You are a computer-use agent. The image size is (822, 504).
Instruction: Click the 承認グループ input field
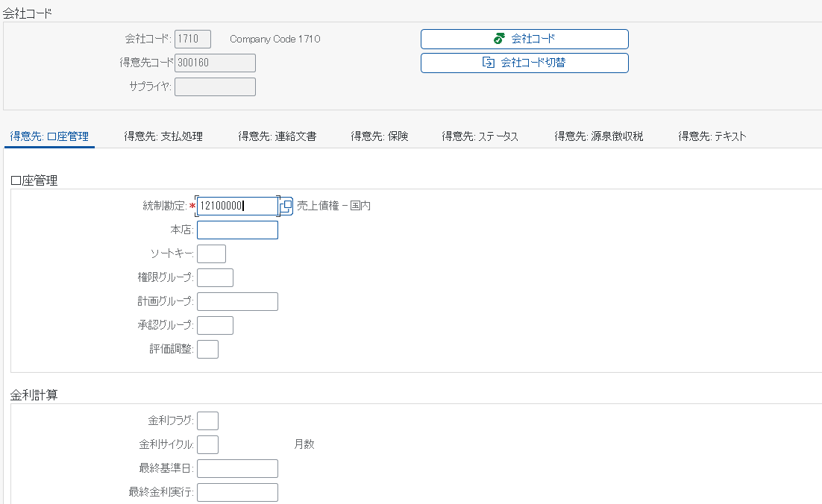[x=215, y=325]
